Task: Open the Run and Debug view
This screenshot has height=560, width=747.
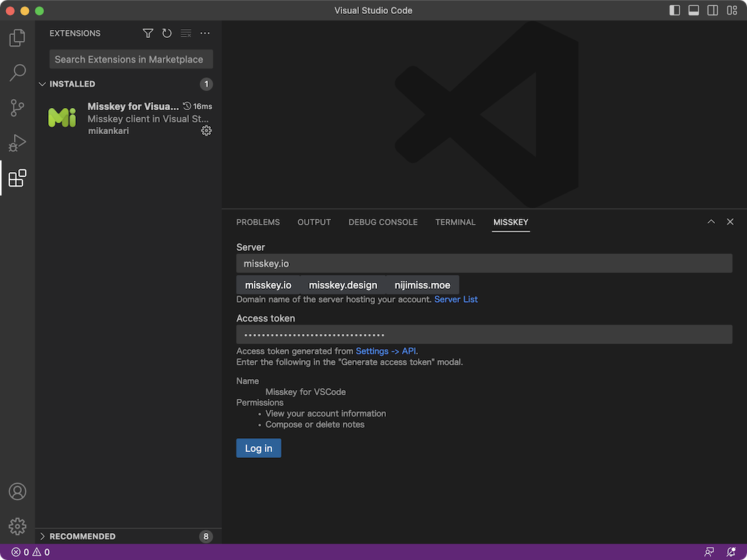Action: [18, 143]
